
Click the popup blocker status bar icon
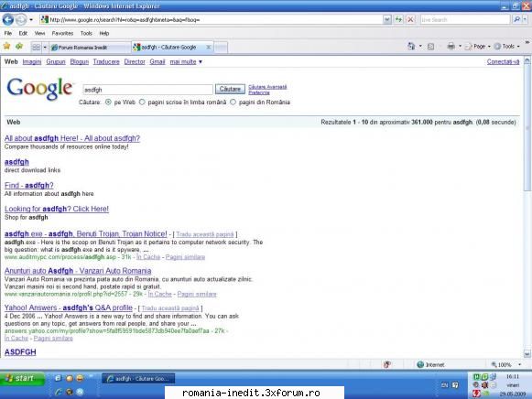pos(386,365)
